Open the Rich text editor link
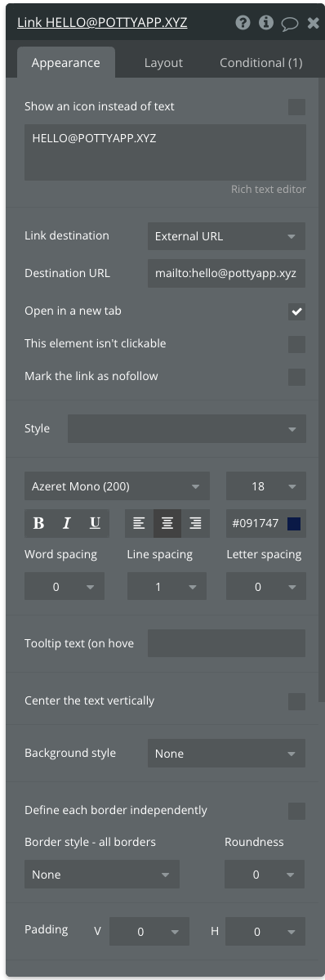The height and width of the screenshot is (980, 325). coord(269,189)
